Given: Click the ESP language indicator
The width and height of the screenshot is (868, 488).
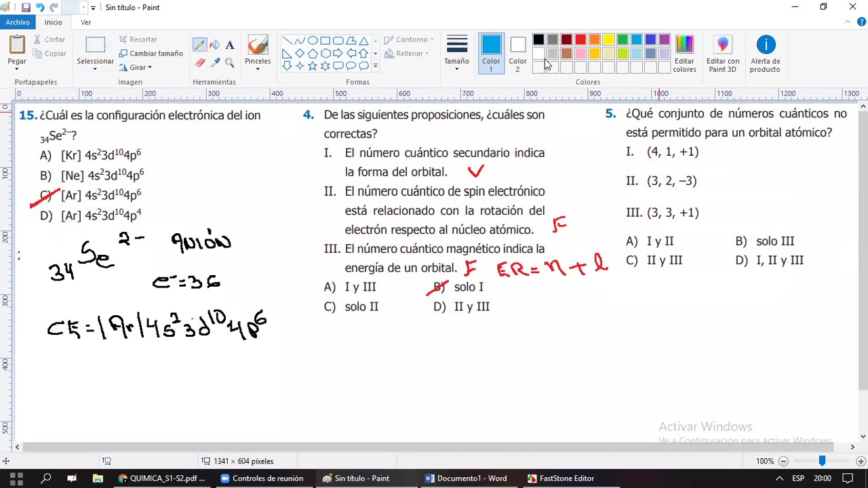Looking at the screenshot, I should pos(798,479).
